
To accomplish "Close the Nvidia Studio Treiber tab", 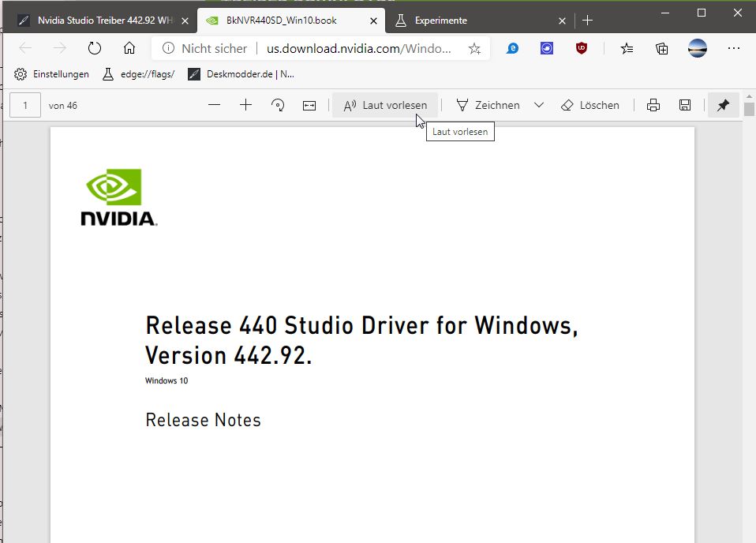I will coord(185,21).
